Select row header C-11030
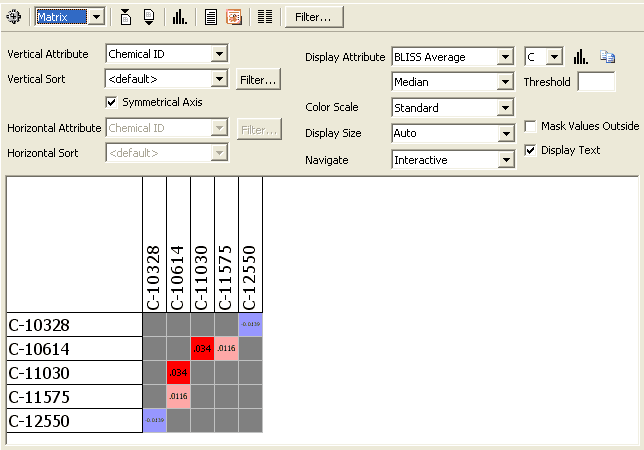644x450 pixels. (x=74, y=373)
